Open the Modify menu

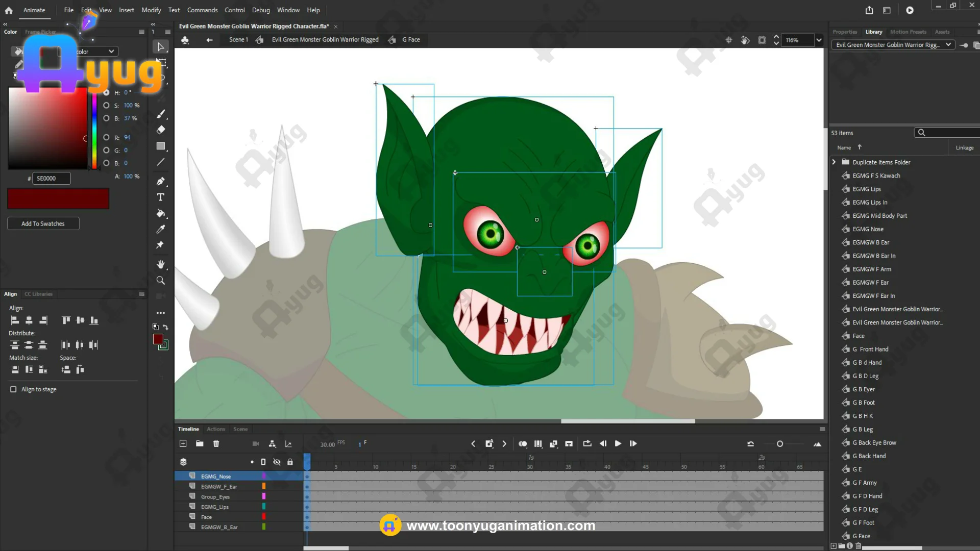(x=151, y=10)
